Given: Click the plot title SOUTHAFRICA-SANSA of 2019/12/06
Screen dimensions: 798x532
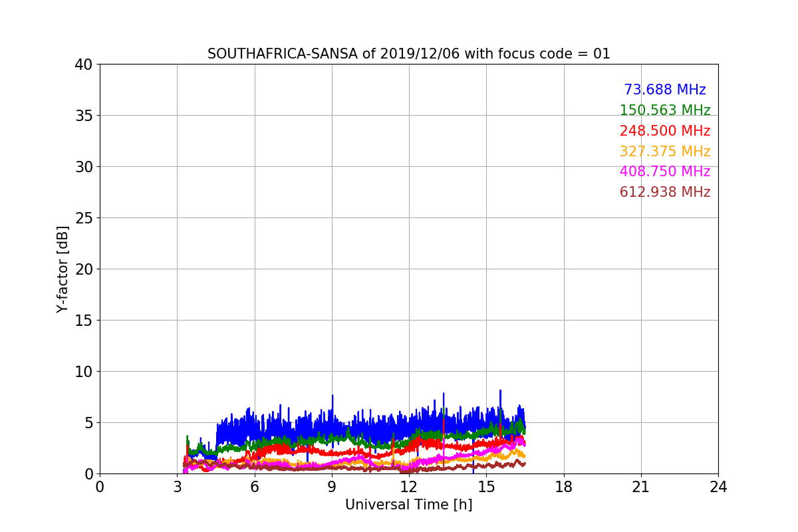Looking at the screenshot, I should tap(409, 54).
